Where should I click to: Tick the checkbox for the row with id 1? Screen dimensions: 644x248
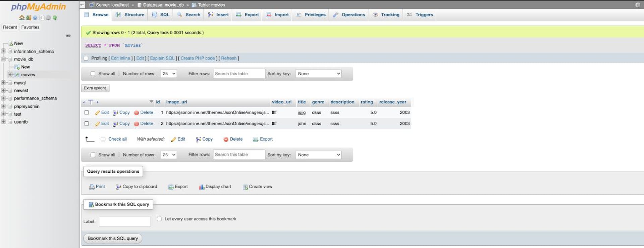point(87,113)
